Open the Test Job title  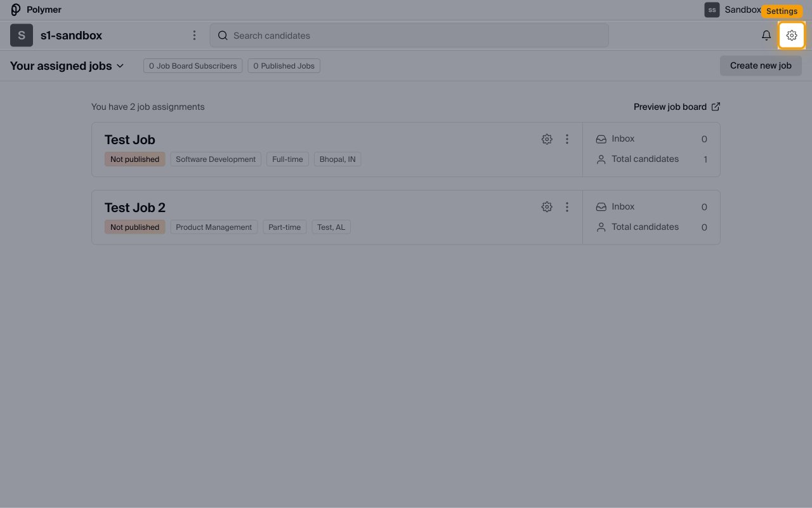(129, 140)
